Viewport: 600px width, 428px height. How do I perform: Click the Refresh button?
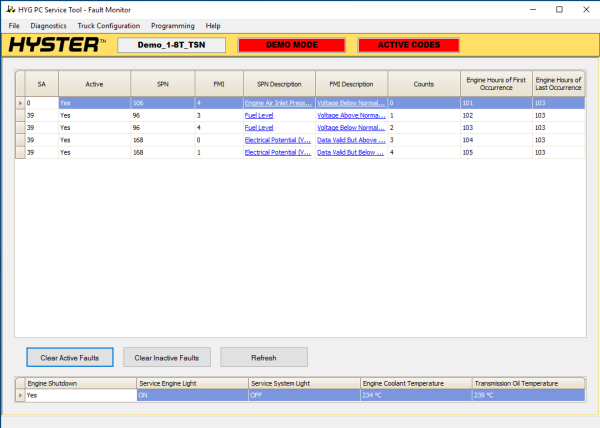pos(264,357)
